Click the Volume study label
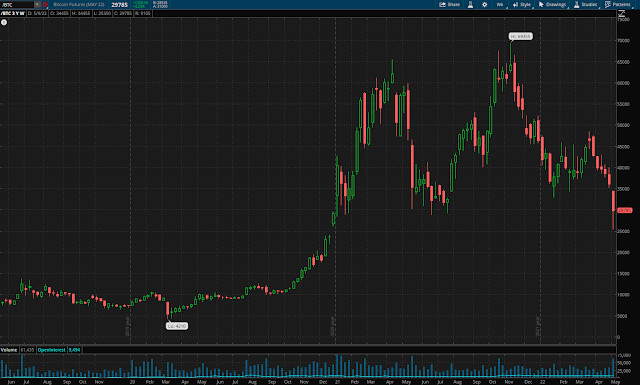Viewport: 640px width, 385px height. (9, 350)
